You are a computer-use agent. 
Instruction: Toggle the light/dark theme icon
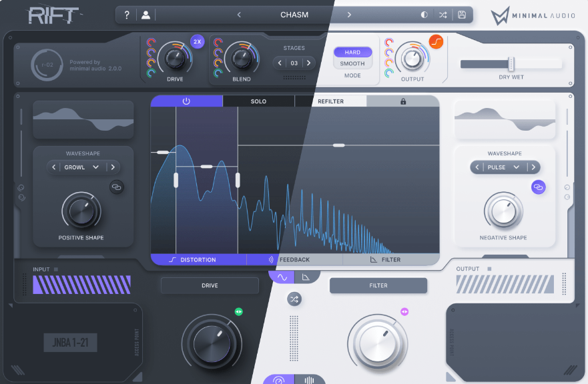tap(424, 15)
